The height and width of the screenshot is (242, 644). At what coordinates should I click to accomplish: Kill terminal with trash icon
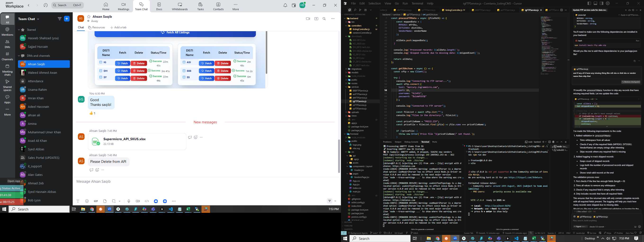tap(553, 142)
